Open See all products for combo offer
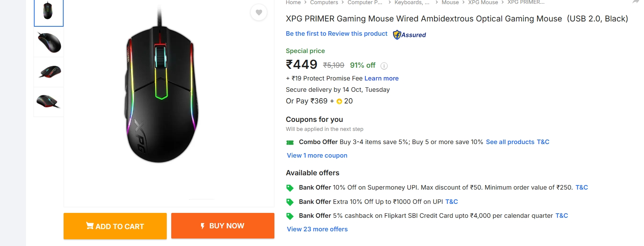The height and width of the screenshot is (246, 644). (510, 142)
